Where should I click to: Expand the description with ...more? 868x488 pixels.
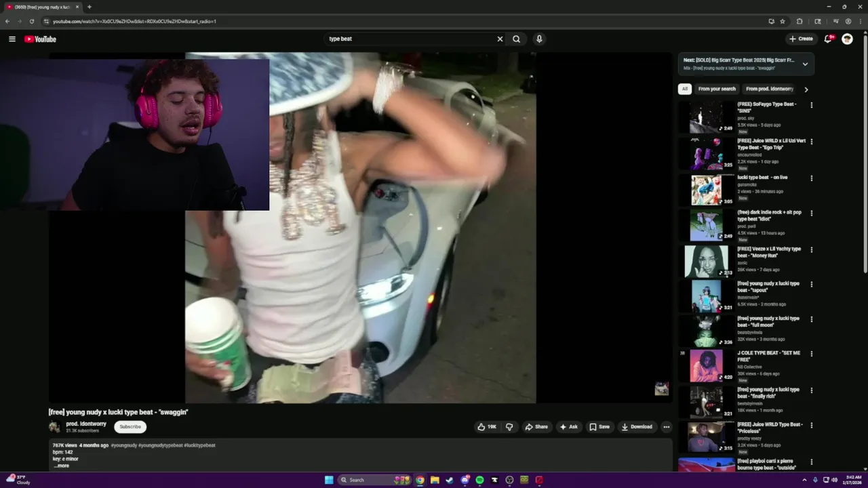61,466
